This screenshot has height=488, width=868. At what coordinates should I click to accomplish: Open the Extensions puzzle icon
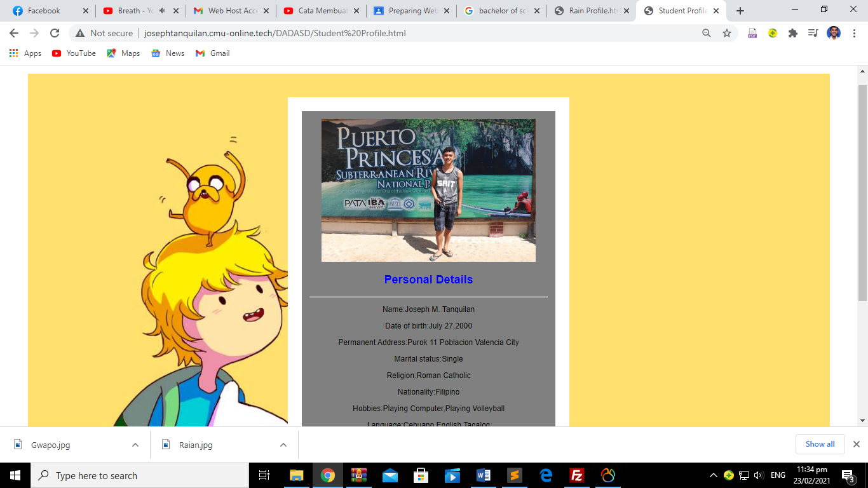793,33
